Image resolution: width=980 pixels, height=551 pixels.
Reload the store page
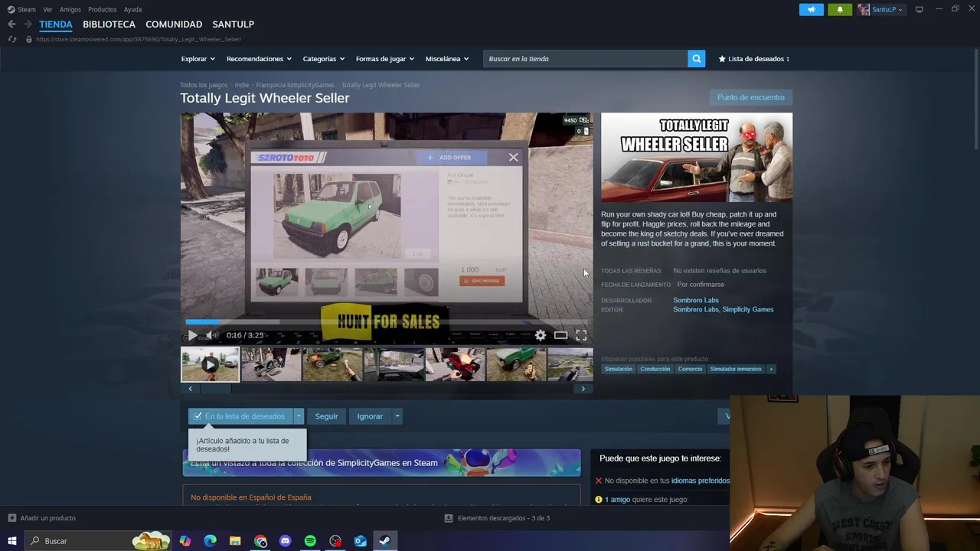click(11, 39)
